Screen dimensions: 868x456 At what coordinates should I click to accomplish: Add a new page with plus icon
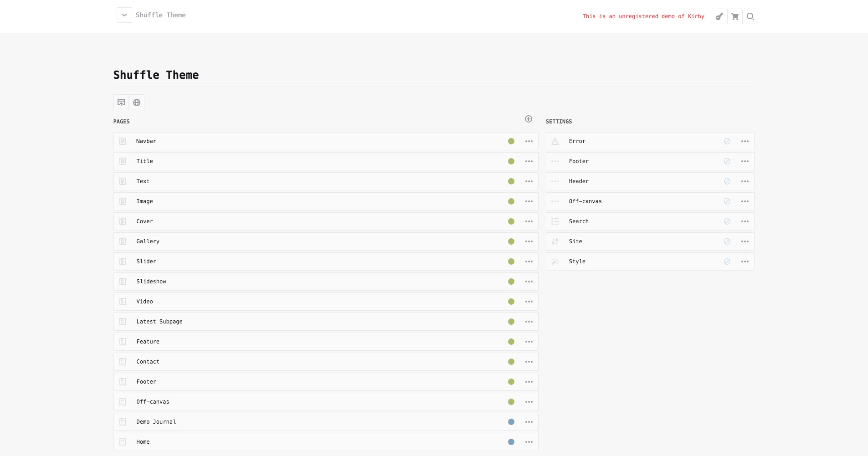(x=529, y=119)
